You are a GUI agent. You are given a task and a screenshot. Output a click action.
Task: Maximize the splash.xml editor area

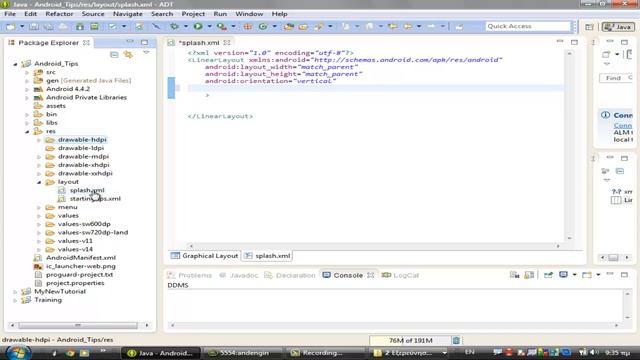574,42
